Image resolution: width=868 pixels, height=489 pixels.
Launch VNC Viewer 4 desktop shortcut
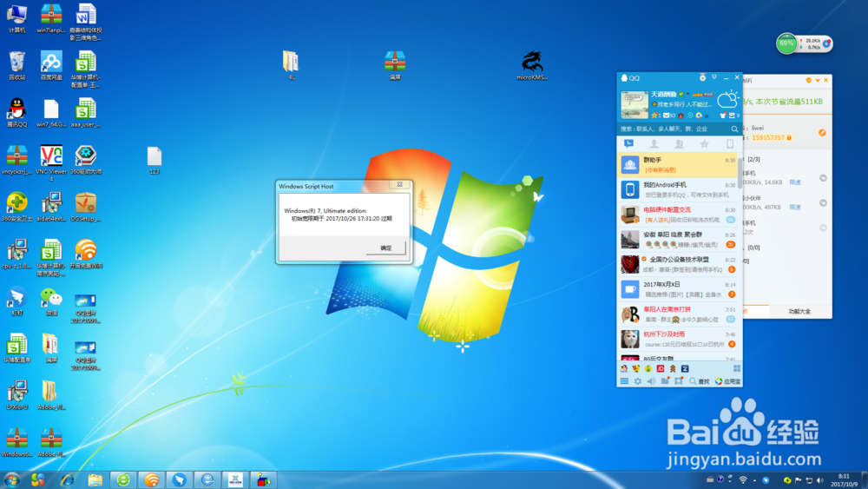(51, 163)
